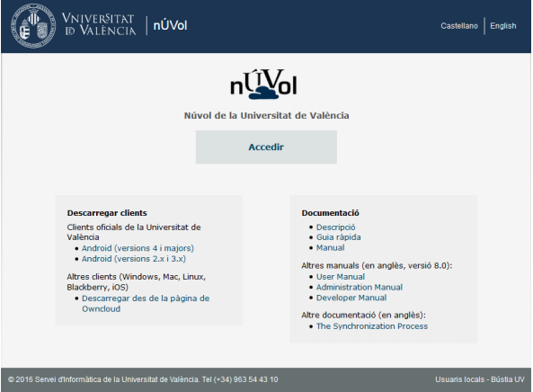Click the footer copyright Servei d'Informàtica text

coord(143,379)
